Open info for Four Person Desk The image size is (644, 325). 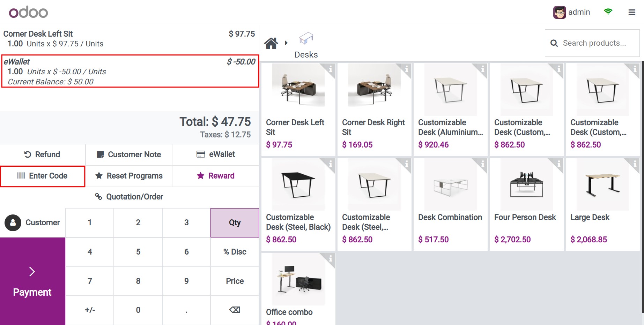pyautogui.click(x=558, y=163)
